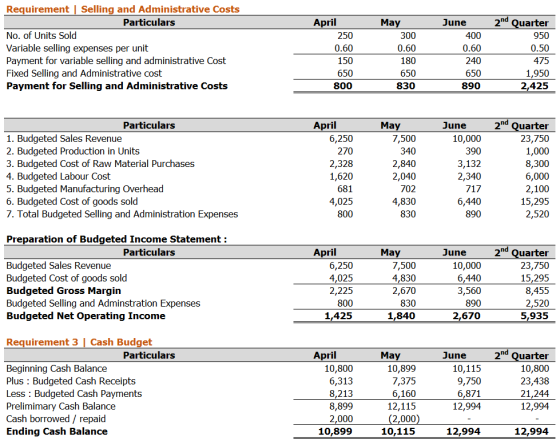Click the bold 'Budgeted Gross Margin' label
Screen dimensions: 560x445
pyautogui.click(x=64, y=291)
